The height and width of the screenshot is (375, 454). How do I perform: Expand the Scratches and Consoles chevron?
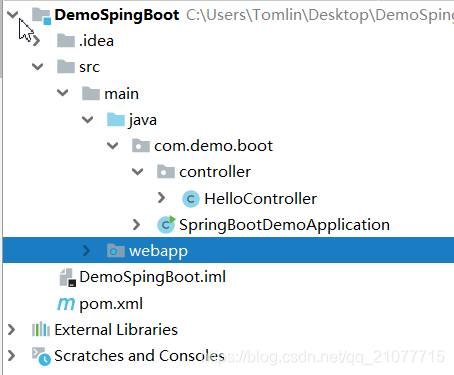coord(12,356)
